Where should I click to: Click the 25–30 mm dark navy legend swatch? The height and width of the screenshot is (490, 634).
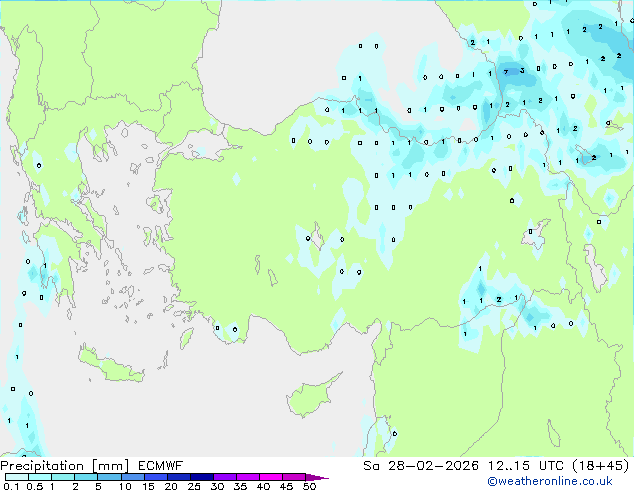pyautogui.click(x=201, y=477)
